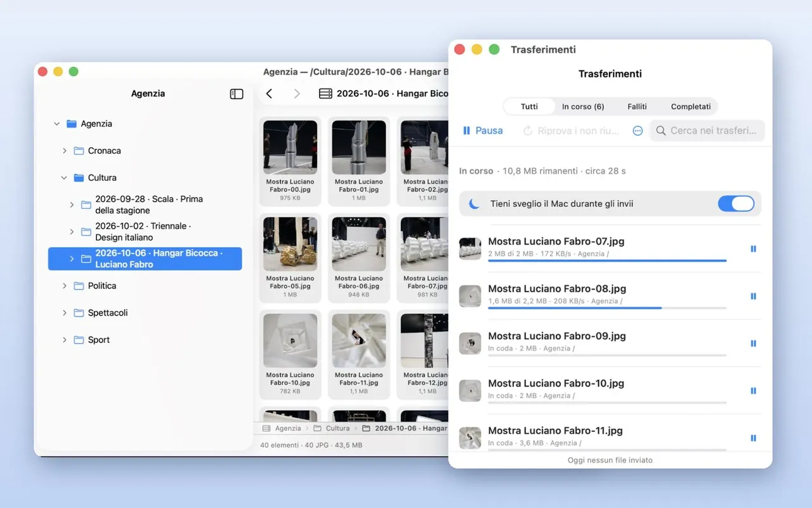This screenshot has width=812, height=508.
Task: Click the Fabro-09.jpg transfer preview icon
Action: (470, 344)
